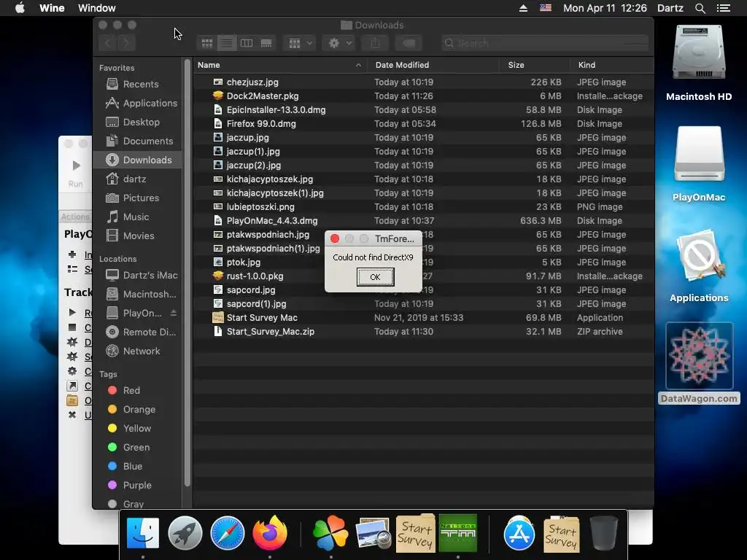This screenshot has width=747, height=560.
Task: Sort by the Date Modified column header
Action: click(433, 65)
